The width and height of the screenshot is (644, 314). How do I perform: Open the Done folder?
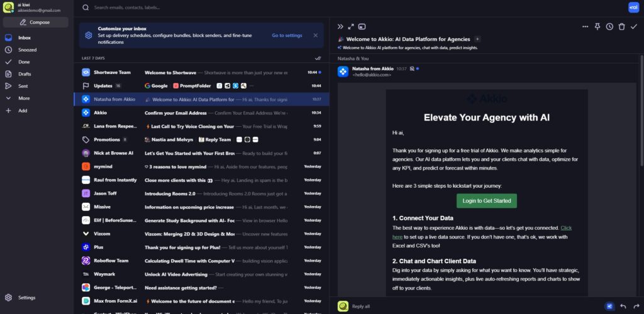click(24, 62)
